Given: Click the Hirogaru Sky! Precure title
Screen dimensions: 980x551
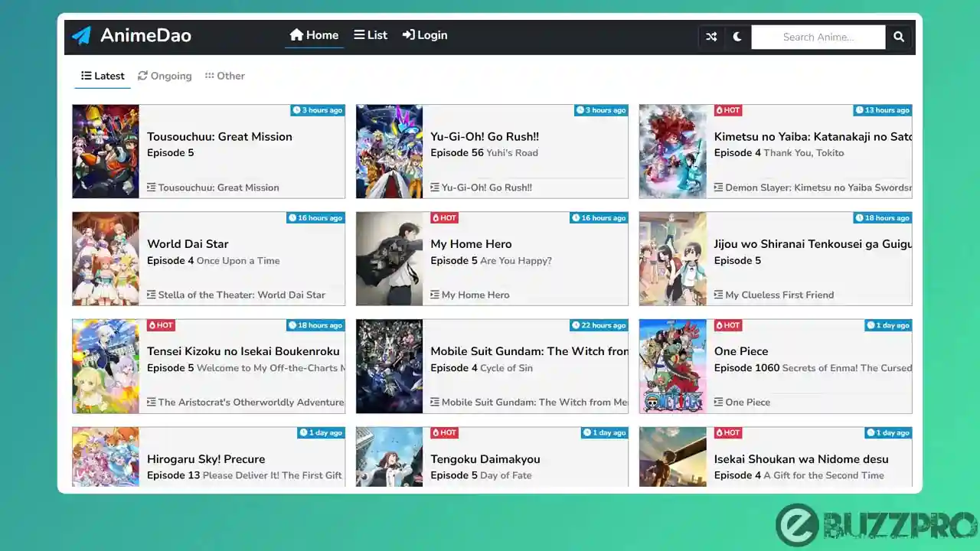Looking at the screenshot, I should 206,459.
